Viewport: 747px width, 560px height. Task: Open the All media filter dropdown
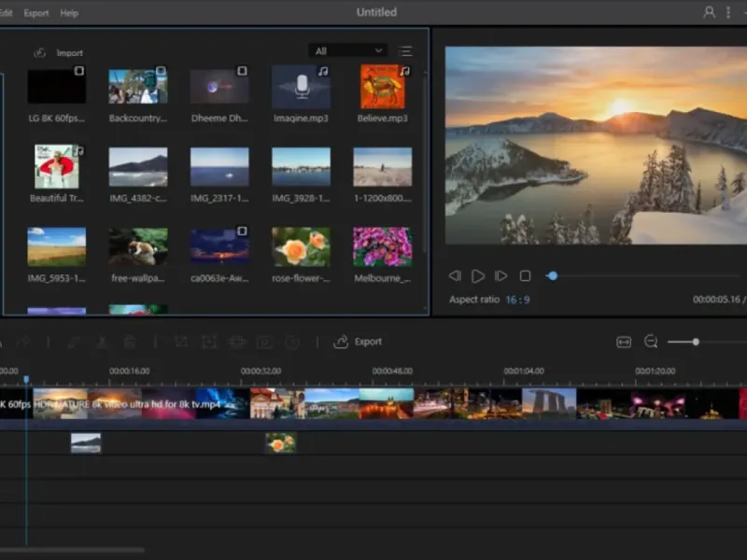pos(347,51)
